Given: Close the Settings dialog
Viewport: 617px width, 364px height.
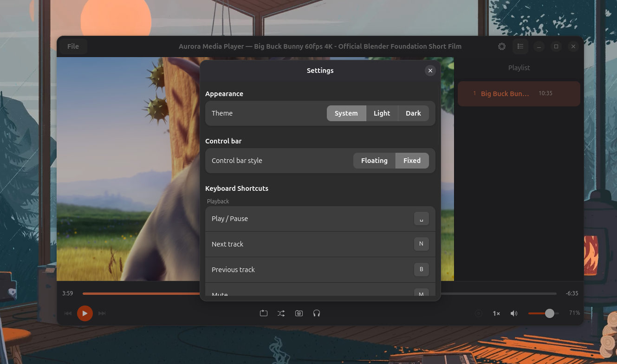Looking at the screenshot, I should (x=430, y=71).
